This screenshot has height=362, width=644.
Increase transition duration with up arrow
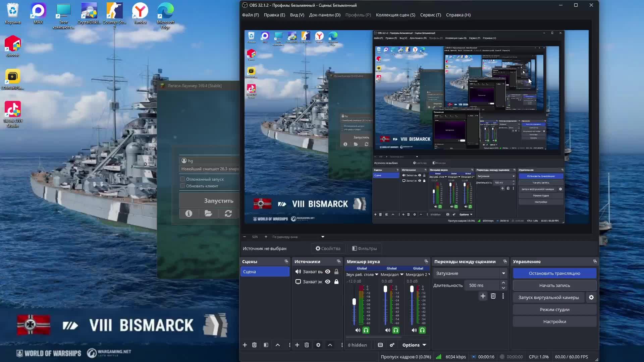503,283
